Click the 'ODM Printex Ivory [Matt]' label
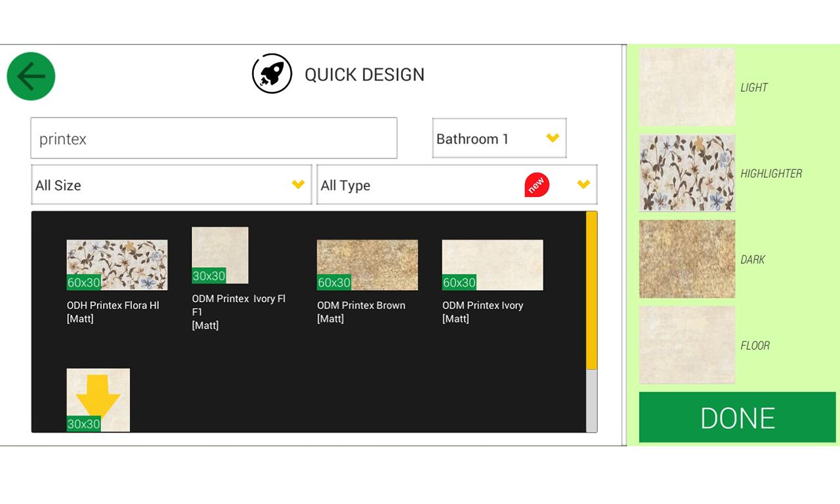 tap(483, 312)
